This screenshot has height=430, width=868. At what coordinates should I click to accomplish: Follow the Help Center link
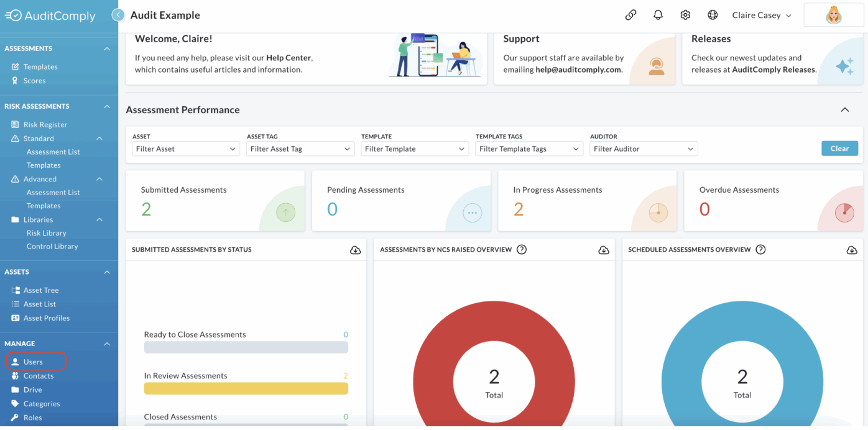click(289, 58)
